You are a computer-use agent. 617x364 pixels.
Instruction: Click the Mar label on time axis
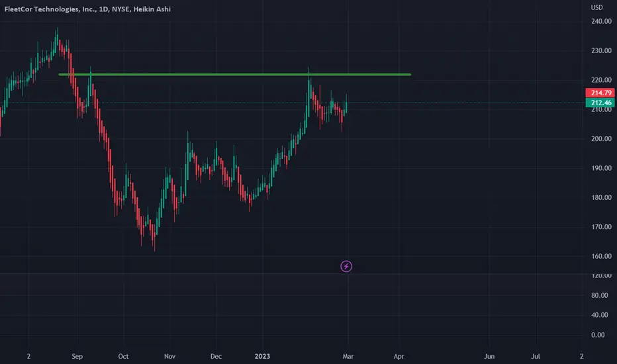click(x=348, y=356)
